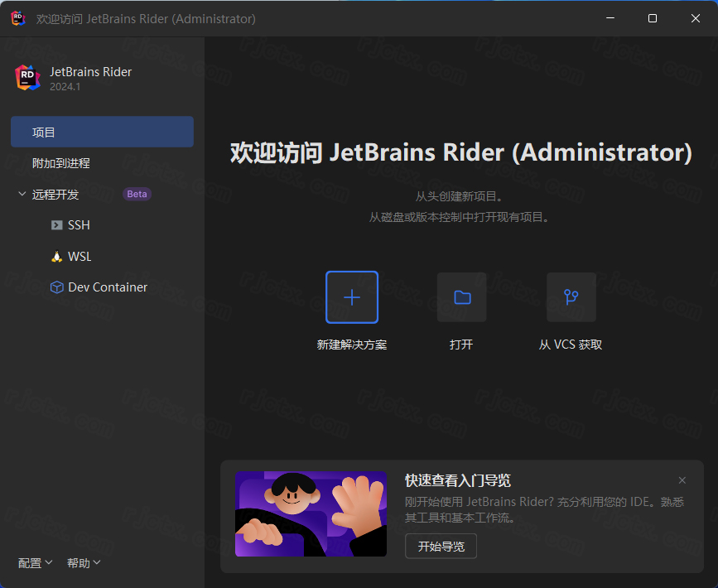Click the 快速查看入门导览 heading
718x588 pixels.
click(457, 480)
